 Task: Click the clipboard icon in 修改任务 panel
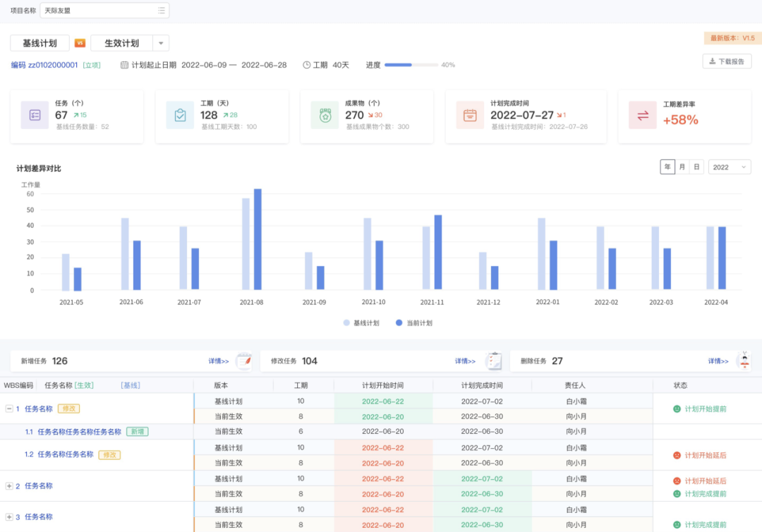click(494, 361)
